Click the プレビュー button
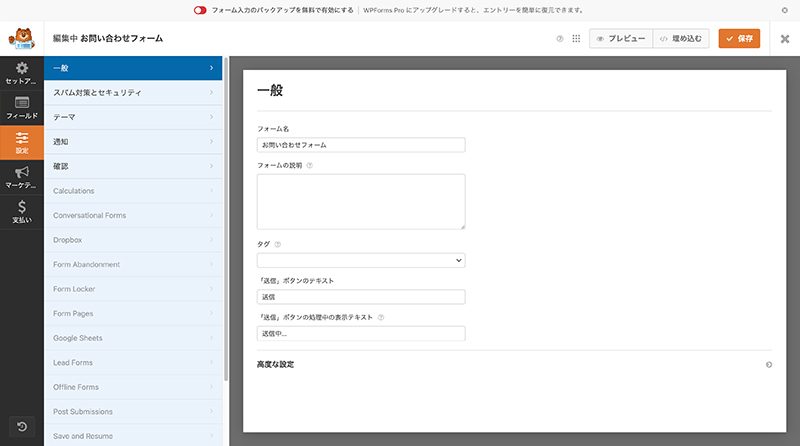Image resolution: width=800 pixels, height=446 pixels. [621, 39]
